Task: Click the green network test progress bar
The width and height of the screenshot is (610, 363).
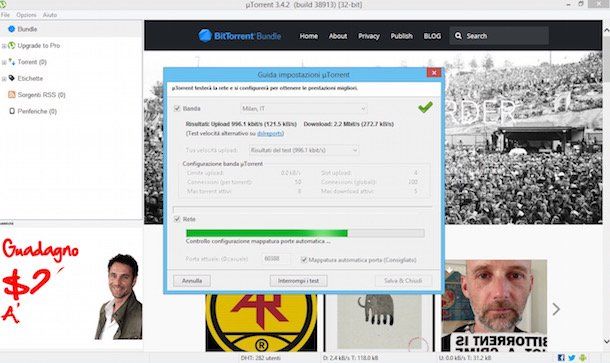Action: tap(305, 233)
